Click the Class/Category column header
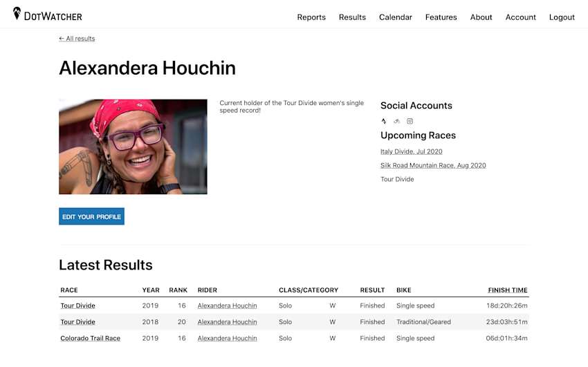This screenshot has width=588, height=367. pyautogui.click(x=309, y=290)
